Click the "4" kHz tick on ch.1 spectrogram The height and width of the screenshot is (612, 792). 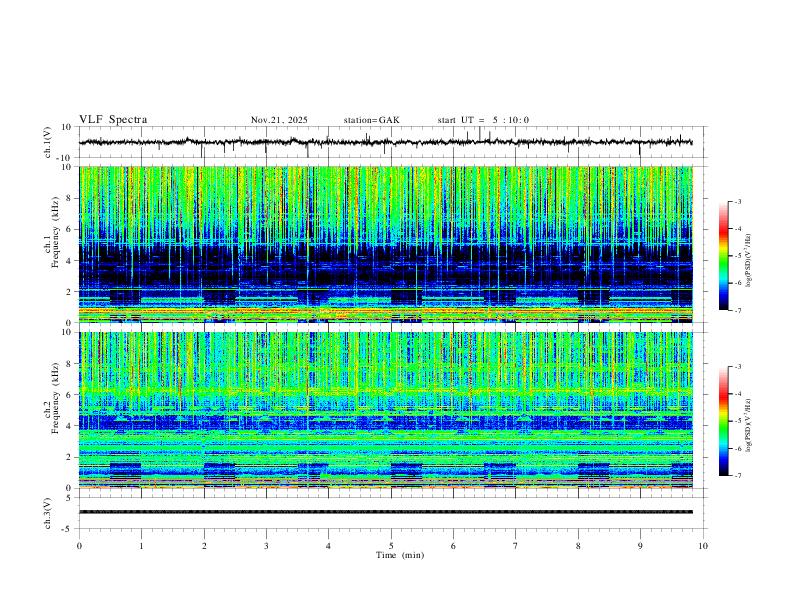[69, 261]
